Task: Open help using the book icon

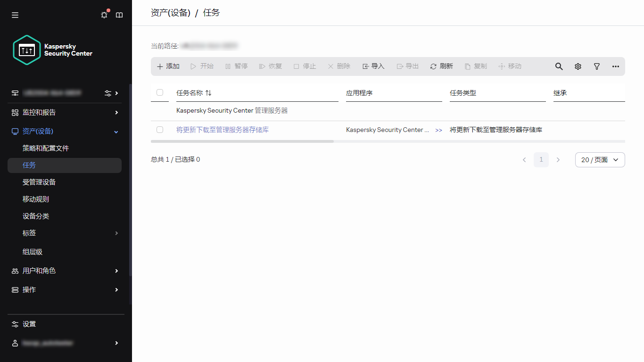Action: [119, 15]
